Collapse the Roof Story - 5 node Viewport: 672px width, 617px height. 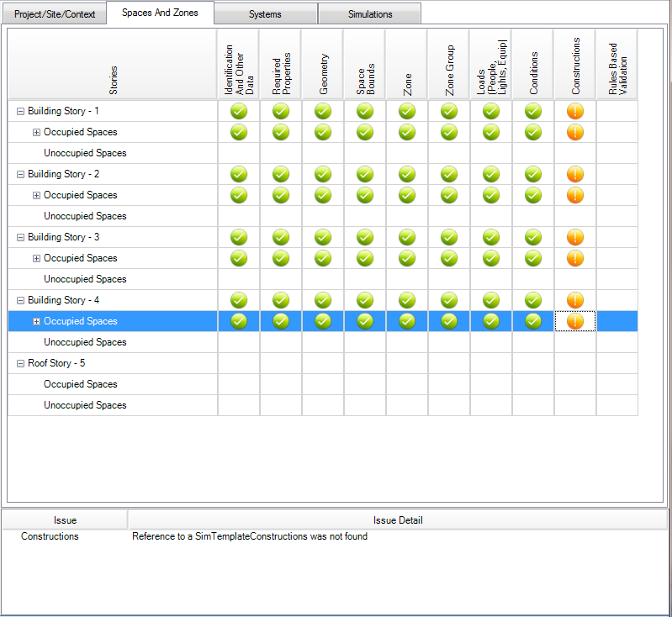click(20, 363)
